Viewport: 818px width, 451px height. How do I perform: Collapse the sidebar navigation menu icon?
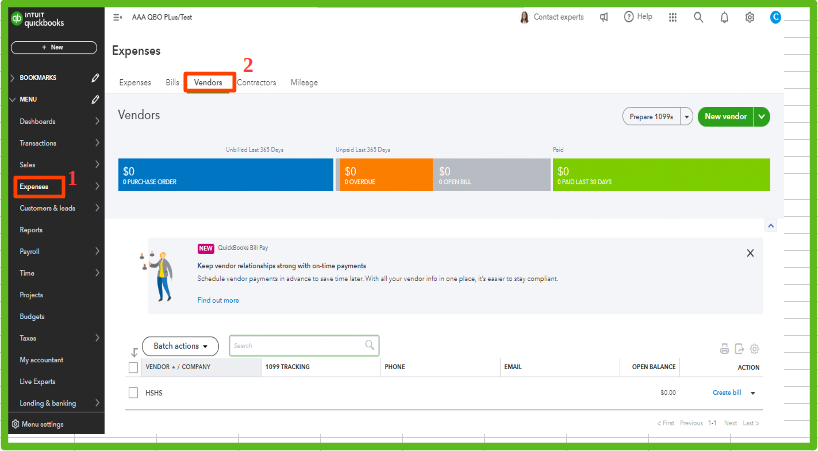click(x=117, y=17)
